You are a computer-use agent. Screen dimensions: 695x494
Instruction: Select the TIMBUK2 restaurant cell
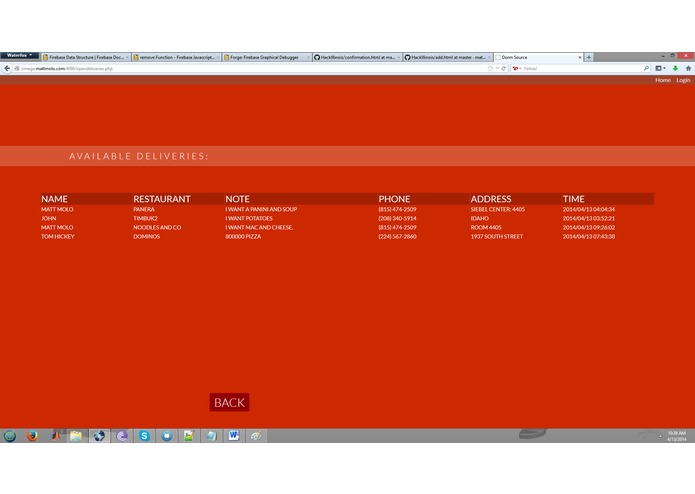145,218
